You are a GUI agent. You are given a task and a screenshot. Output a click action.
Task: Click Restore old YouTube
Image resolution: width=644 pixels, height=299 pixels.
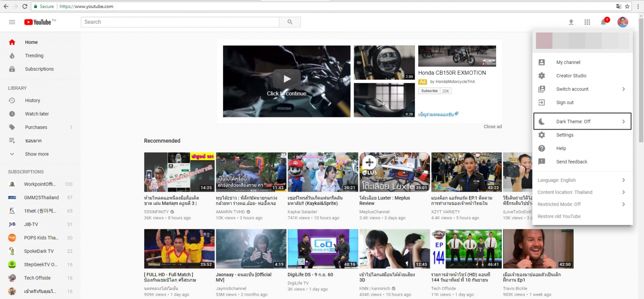(x=559, y=216)
